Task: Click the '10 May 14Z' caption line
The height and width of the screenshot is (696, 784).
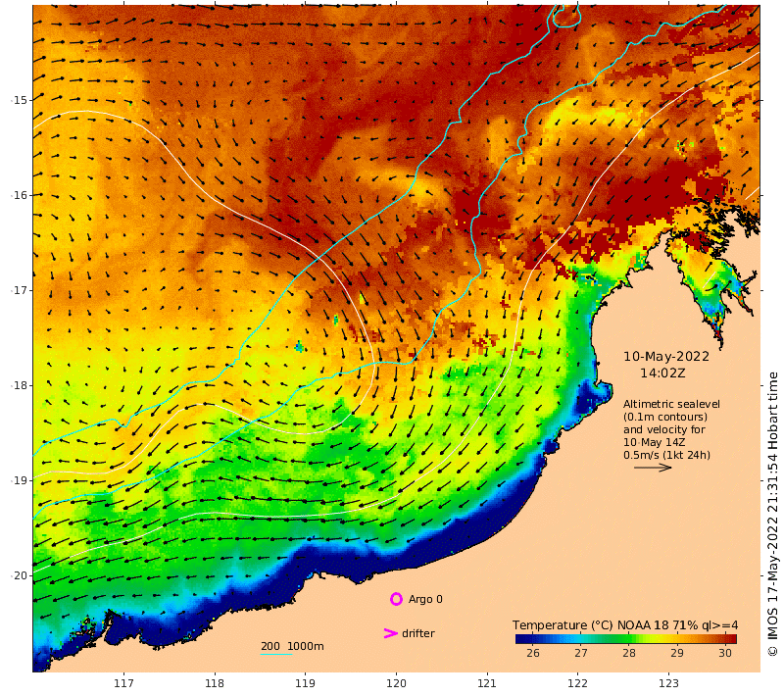Action: [x=654, y=442]
